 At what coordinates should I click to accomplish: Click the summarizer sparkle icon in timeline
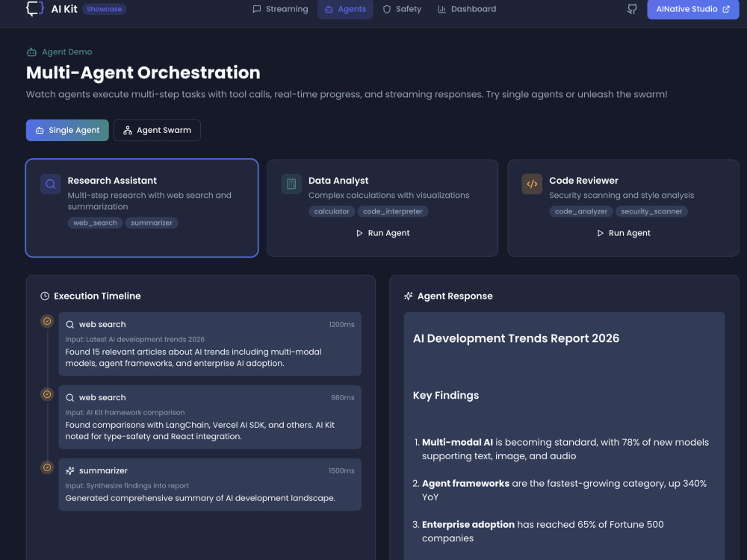pyautogui.click(x=69, y=471)
